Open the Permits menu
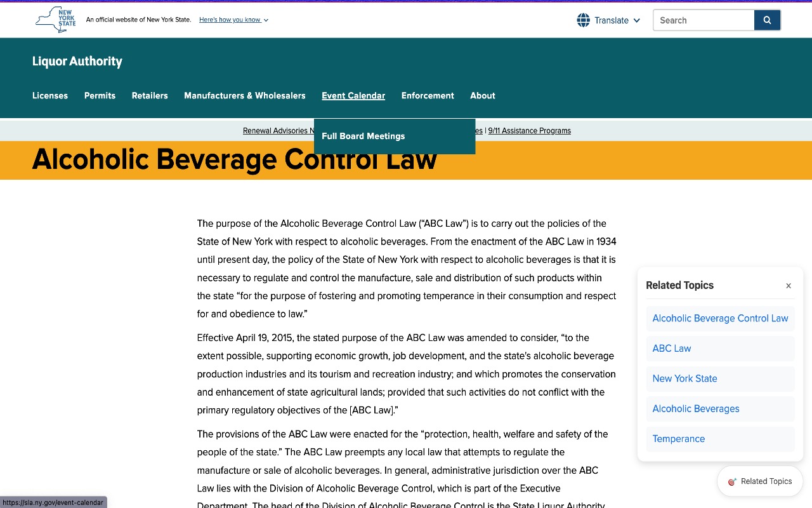The width and height of the screenshot is (812, 508). (100, 95)
